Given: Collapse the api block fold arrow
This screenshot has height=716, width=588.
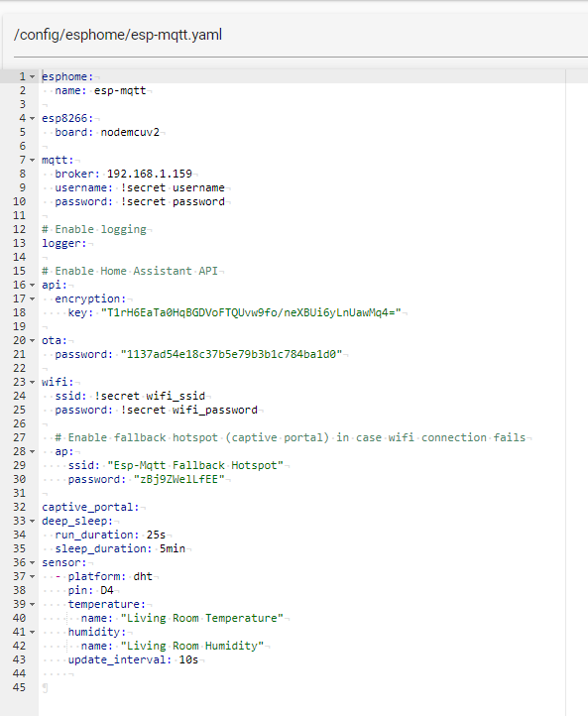Looking at the screenshot, I should 33,285.
